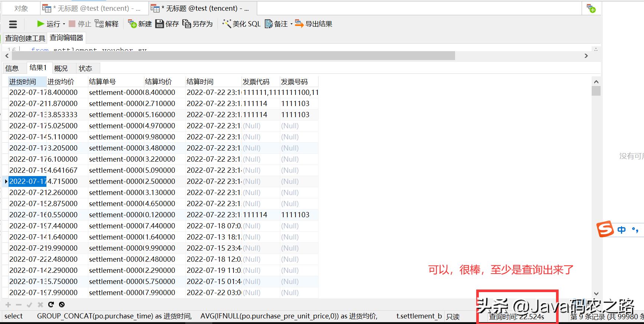This screenshot has width=644, height=324.
Task: Switch to first 无标题 @test query tab
Action: pyautogui.click(x=94, y=8)
